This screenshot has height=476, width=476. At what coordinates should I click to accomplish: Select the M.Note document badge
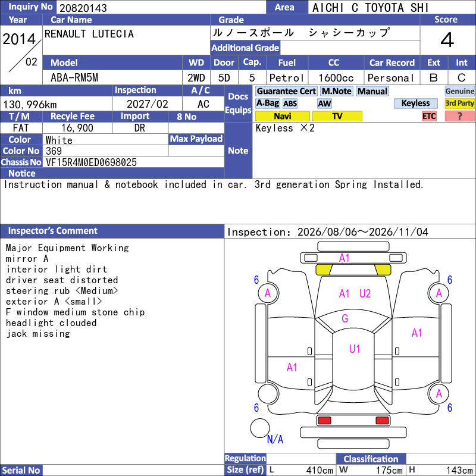coord(336,91)
